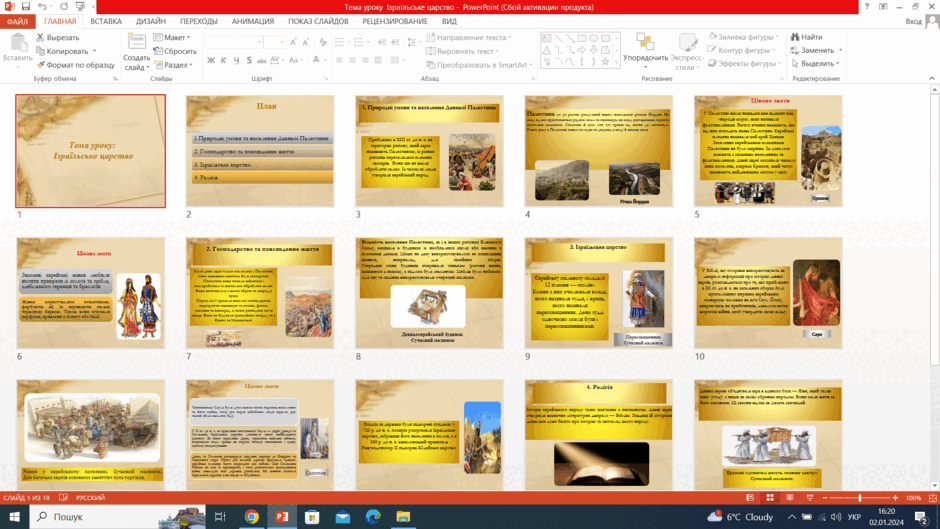Viewport: 940px width, 529px height.
Task: Click Windows Start button
Action: tap(14, 516)
